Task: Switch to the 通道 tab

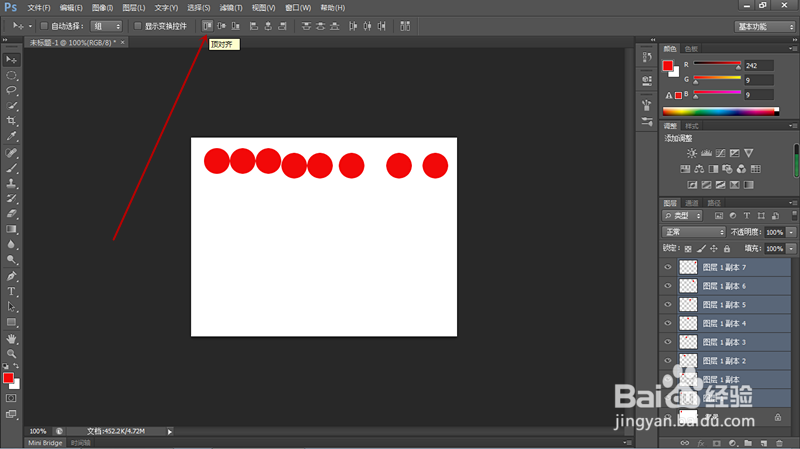Action: [691, 203]
